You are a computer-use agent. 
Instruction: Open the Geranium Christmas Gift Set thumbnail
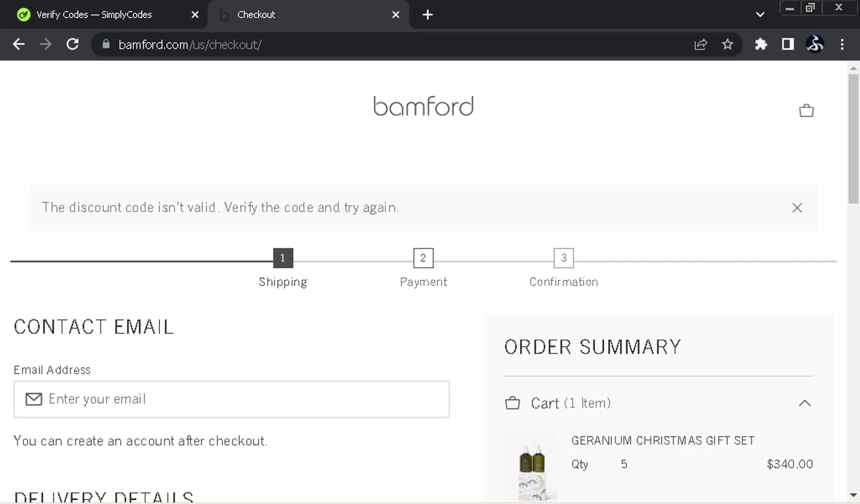tap(531, 468)
